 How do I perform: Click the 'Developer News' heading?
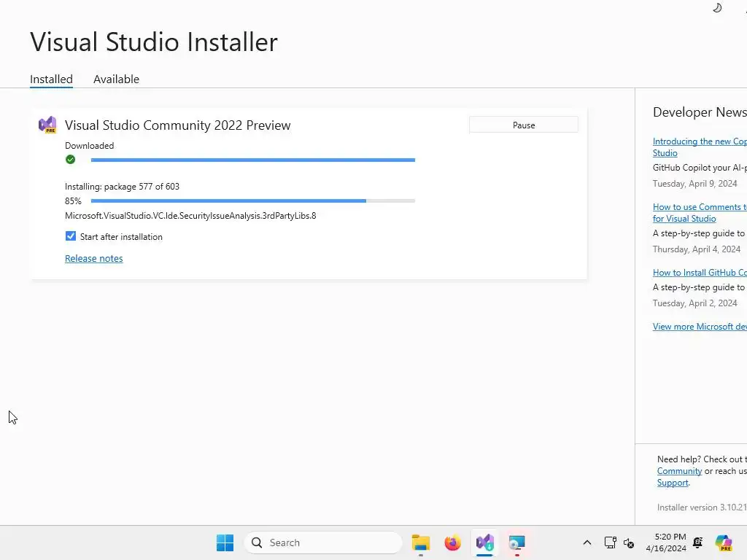(700, 112)
